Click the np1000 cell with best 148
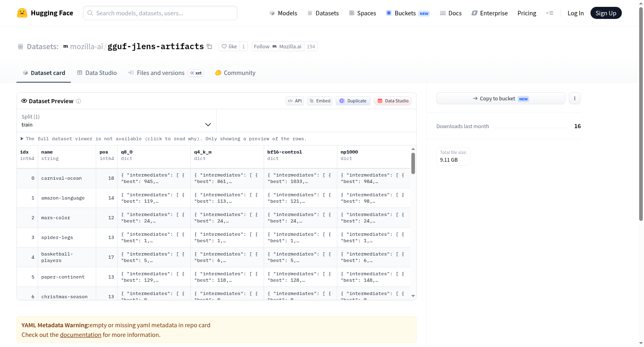Viewport: 644px width, 347px height. tap(374, 277)
